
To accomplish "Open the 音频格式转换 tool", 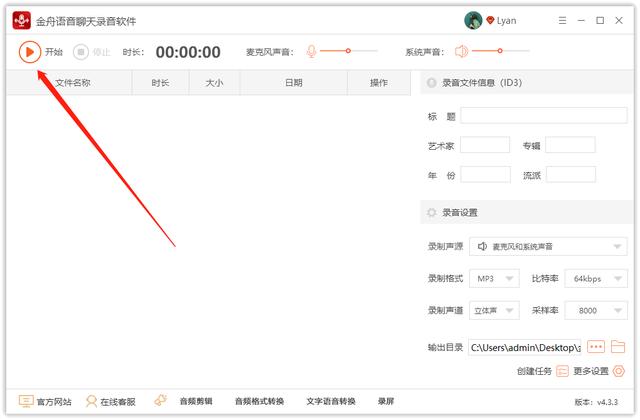I will [259, 401].
